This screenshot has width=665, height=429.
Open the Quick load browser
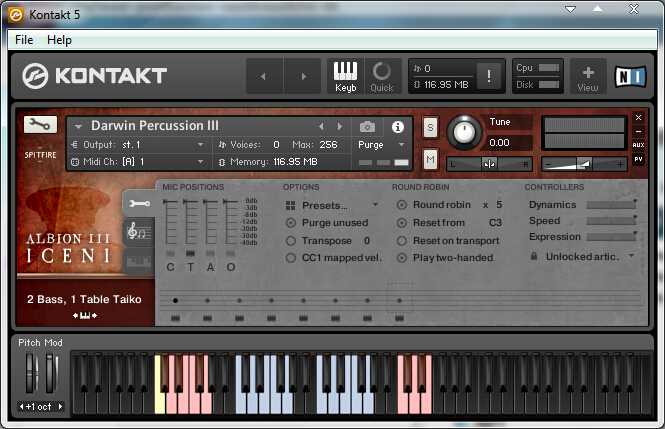click(x=382, y=76)
